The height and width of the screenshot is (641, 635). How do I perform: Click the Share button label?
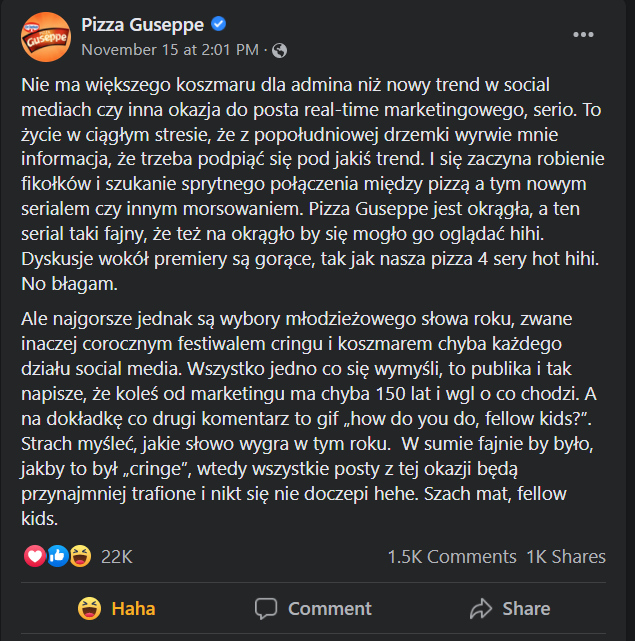[526, 608]
